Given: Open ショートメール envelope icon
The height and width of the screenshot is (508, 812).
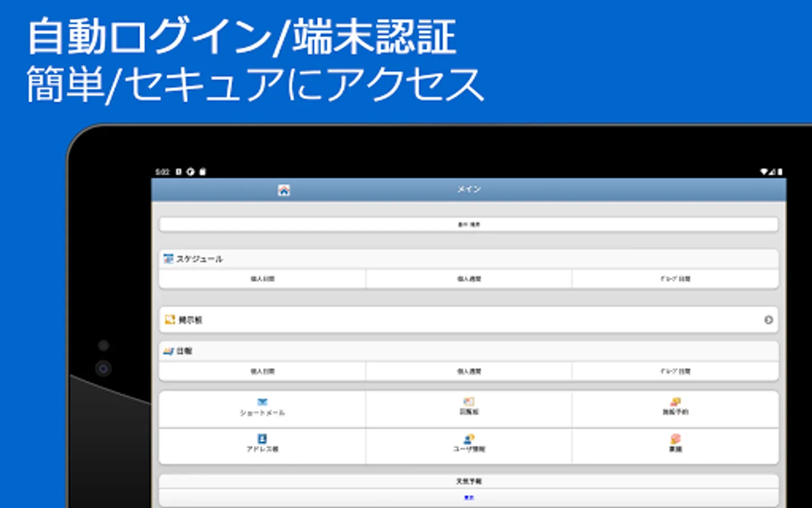Looking at the screenshot, I should pos(262,402).
